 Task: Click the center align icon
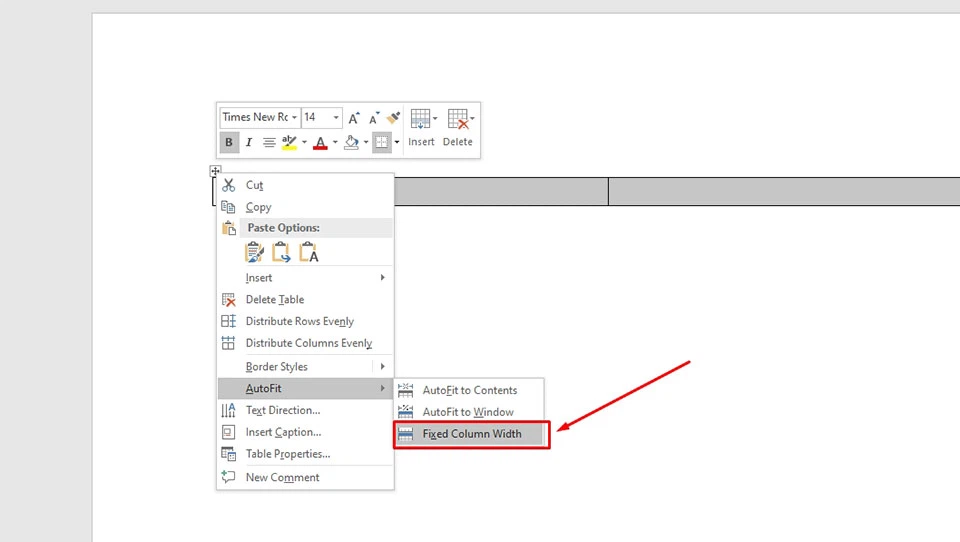click(269, 143)
